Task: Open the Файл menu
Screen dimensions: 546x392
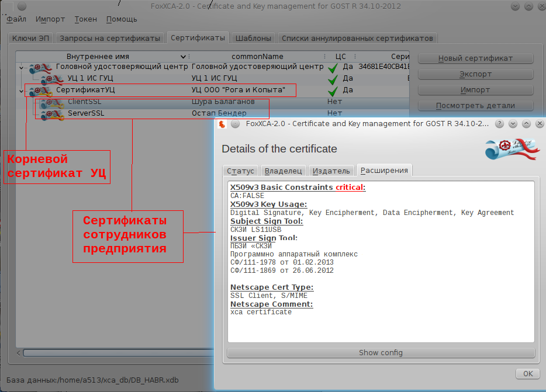Action: (16, 19)
